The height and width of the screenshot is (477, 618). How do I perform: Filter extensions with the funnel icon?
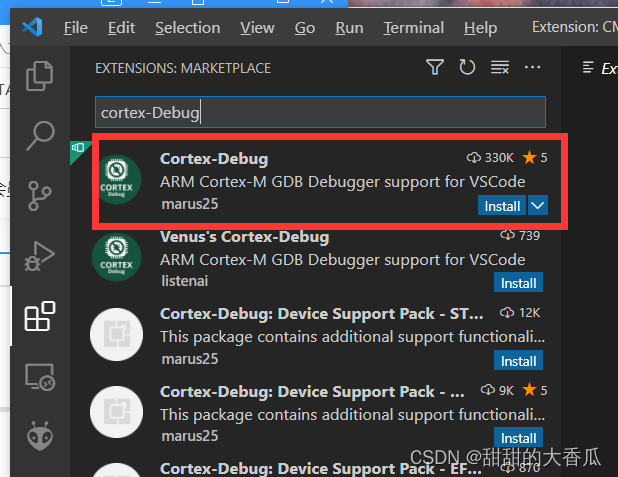(x=435, y=67)
